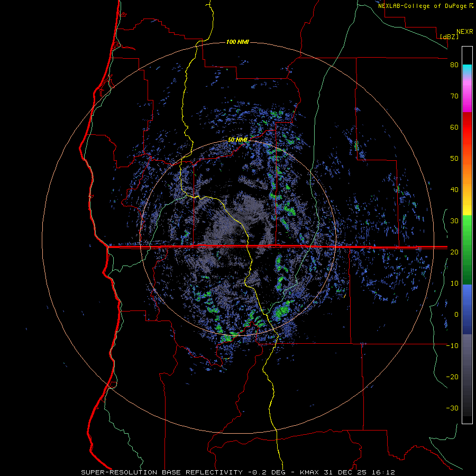Image resolution: width=476 pixels, height=476 pixels.
Task: Click the SUPER-RESOLUTION BASE REFLECTIVITY caption text
Action: tap(162, 472)
